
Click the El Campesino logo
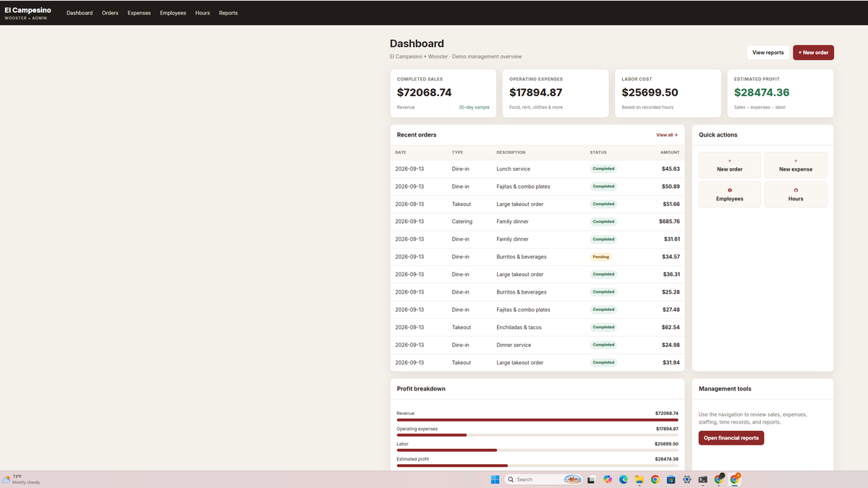click(27, 12)
